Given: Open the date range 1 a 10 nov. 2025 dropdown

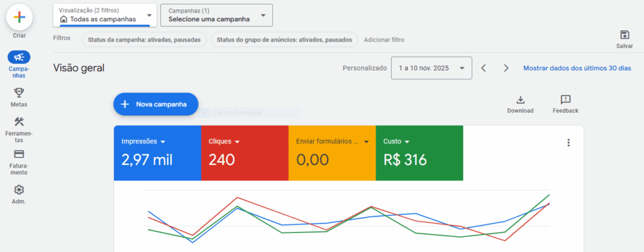Looking at the screenshot, I should click(x=431, y=68).
